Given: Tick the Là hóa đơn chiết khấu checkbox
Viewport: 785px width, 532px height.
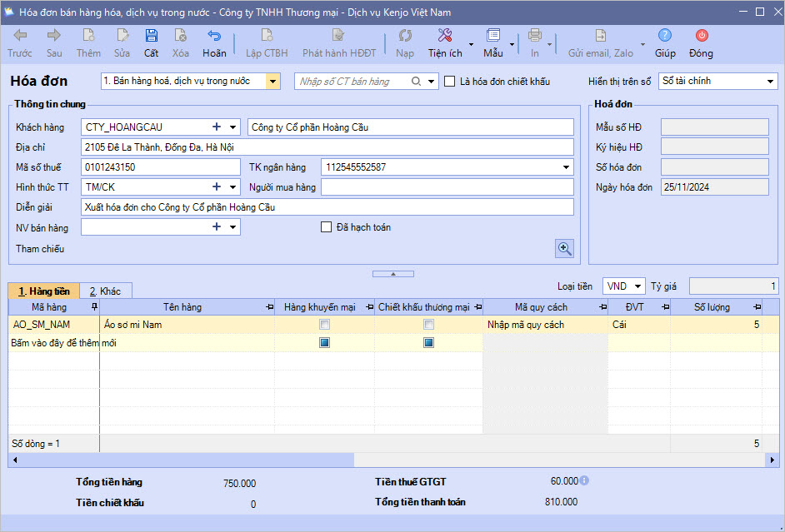Looking at the screenshot, I should [450, 82].
